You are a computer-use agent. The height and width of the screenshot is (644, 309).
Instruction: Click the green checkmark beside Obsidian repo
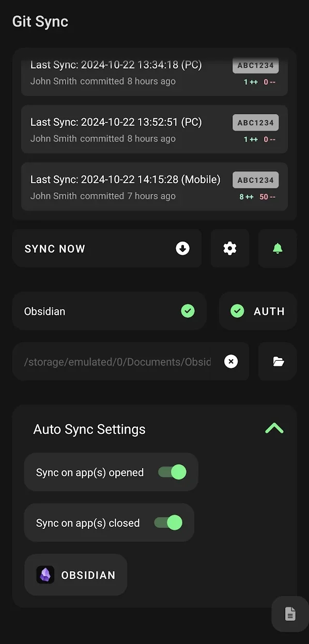(x=188, y=311)
